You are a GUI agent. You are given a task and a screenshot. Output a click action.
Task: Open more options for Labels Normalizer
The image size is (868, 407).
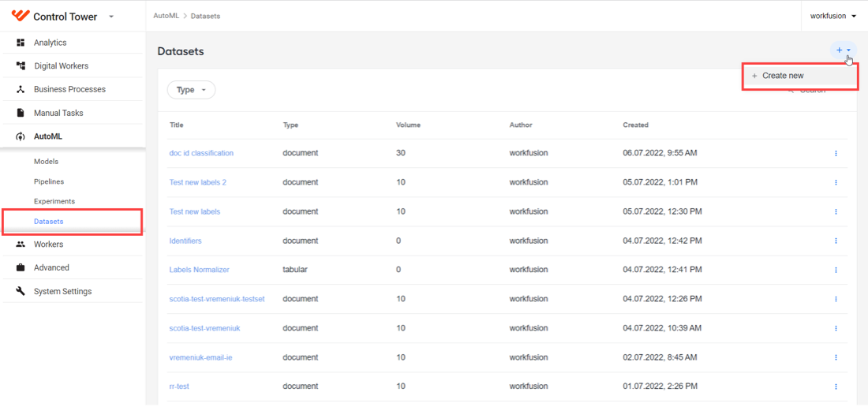pos(836,270)
